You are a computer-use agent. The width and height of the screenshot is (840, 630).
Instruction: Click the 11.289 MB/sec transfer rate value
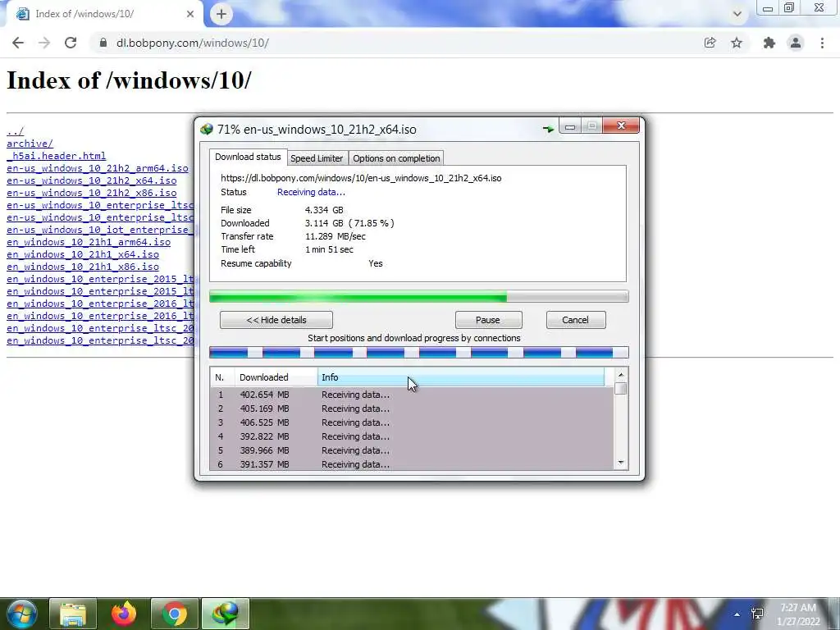click(x=336, y=236)
